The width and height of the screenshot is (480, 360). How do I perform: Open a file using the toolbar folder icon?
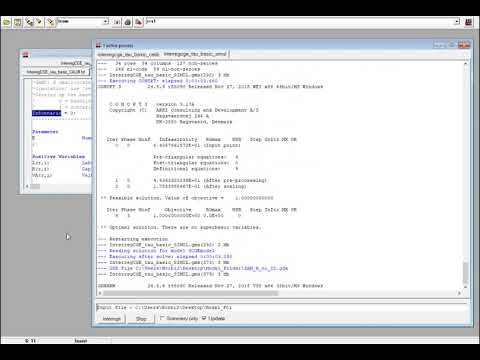(7, 22)
